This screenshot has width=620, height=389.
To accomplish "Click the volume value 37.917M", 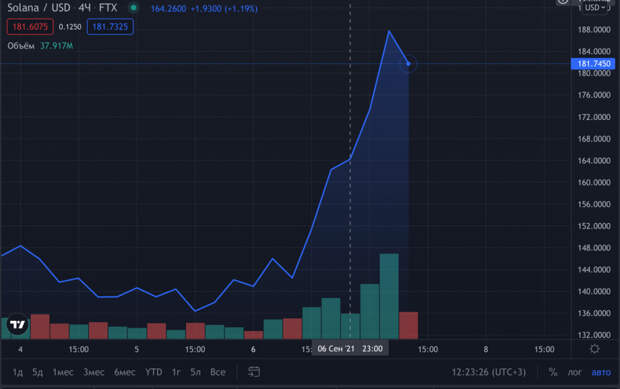I will click(x=57, y=46).
